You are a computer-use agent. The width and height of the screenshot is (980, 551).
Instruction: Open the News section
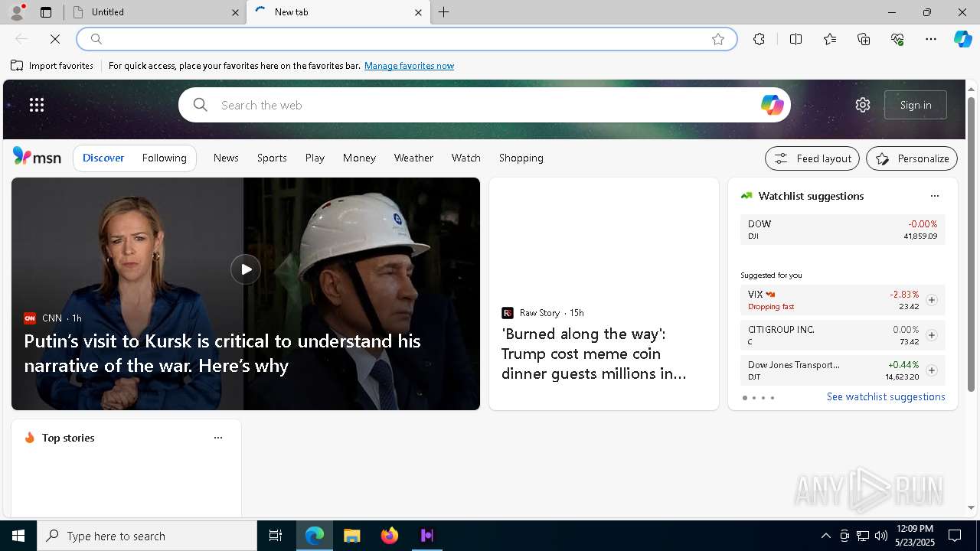[x=226, y=158]
